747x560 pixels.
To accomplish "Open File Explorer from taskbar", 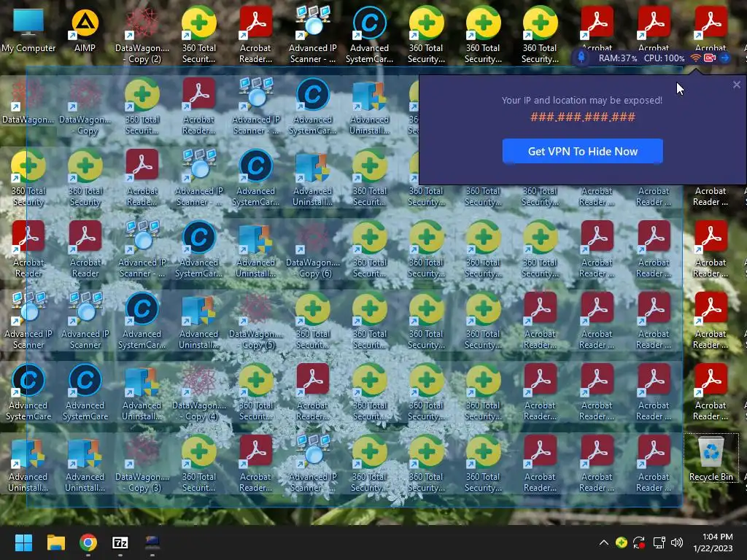I will (55, 542).
